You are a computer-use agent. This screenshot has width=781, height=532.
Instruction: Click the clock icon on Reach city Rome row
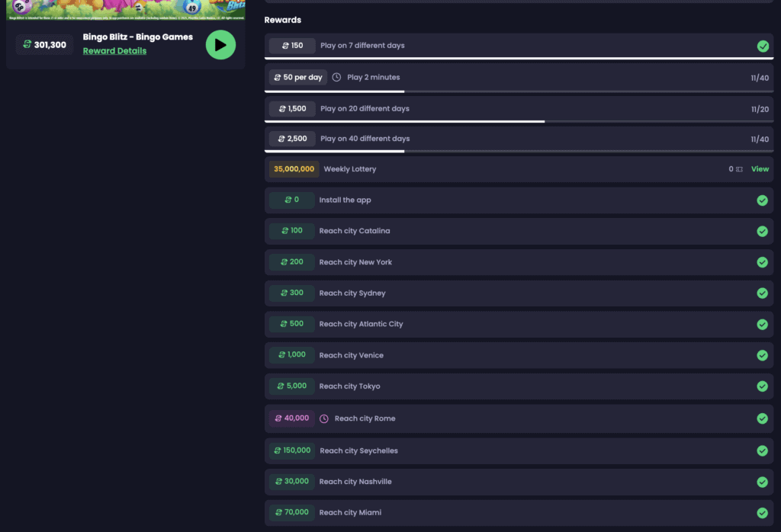click(324, 418)
